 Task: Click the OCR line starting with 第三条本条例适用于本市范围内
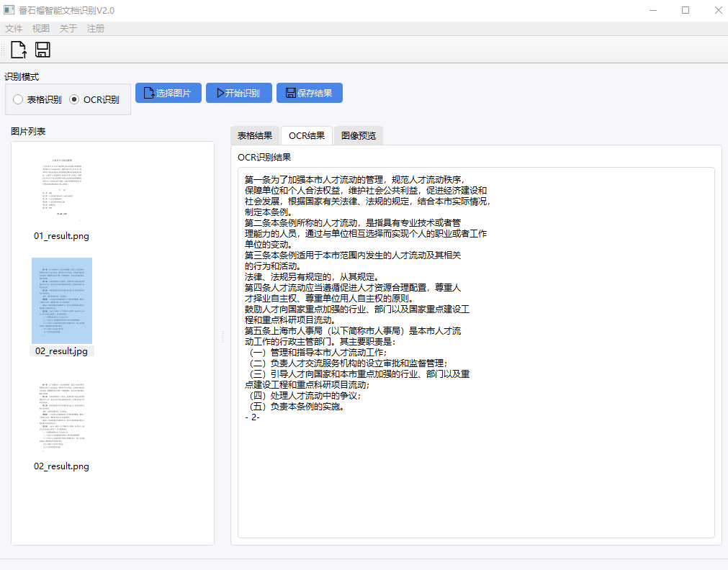[x=353, y=255]
